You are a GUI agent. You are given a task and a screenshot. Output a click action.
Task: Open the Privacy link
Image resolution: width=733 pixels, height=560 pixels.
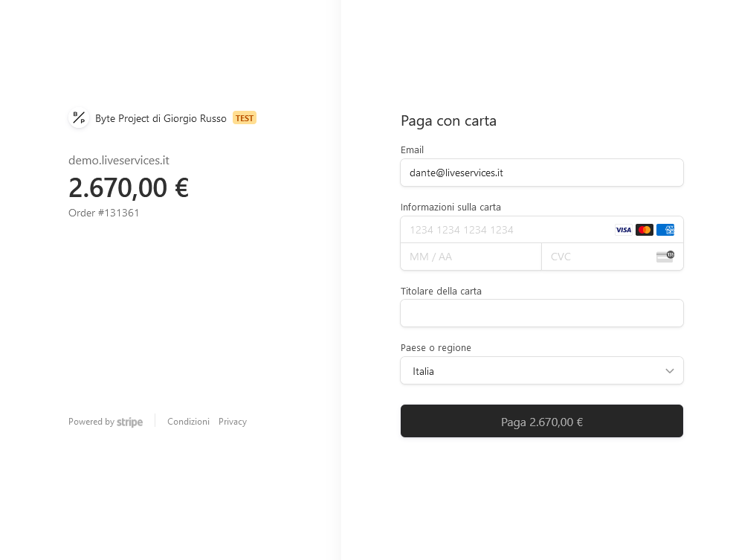(x=233, y=422)
